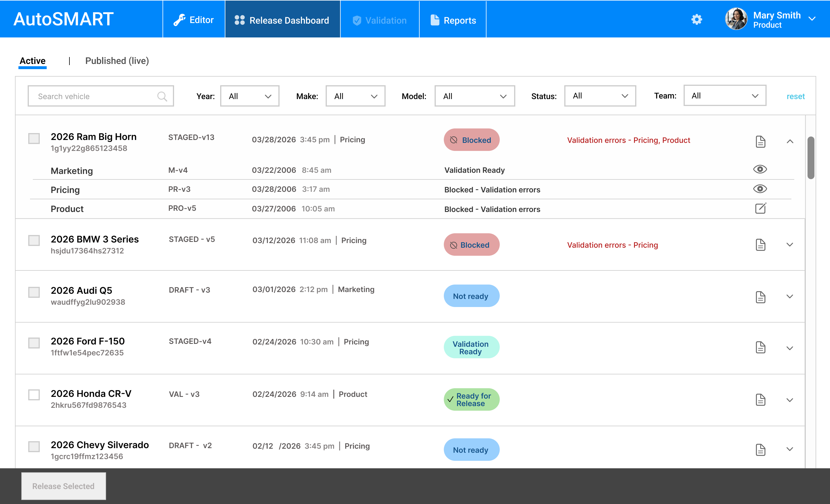Open document icon for 2026 Honda CR-V
Screen dimensions: 830x504
click(x=760, y=400)
